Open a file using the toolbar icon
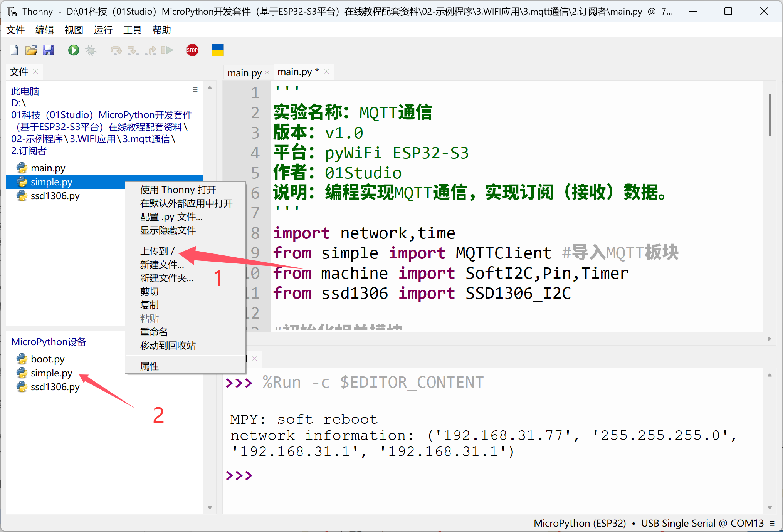 (31, 50)
